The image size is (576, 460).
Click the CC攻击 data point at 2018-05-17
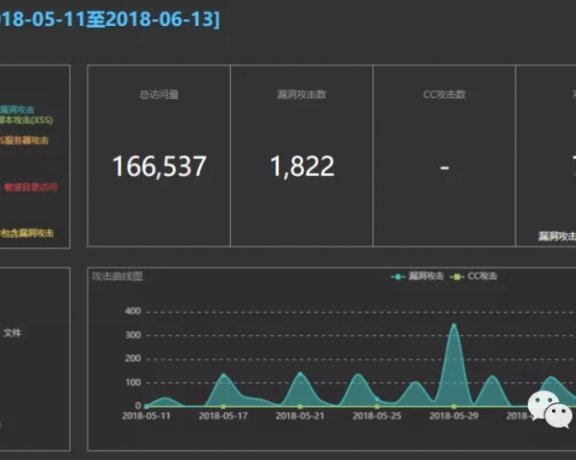point(223,406)
